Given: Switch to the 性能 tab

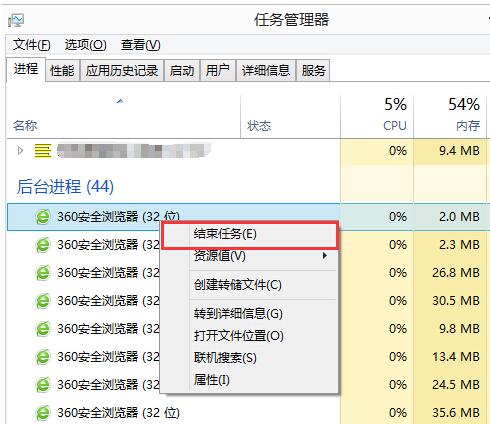Looking at the screenshot, I should pyautogui.click(x=62, y=70).
